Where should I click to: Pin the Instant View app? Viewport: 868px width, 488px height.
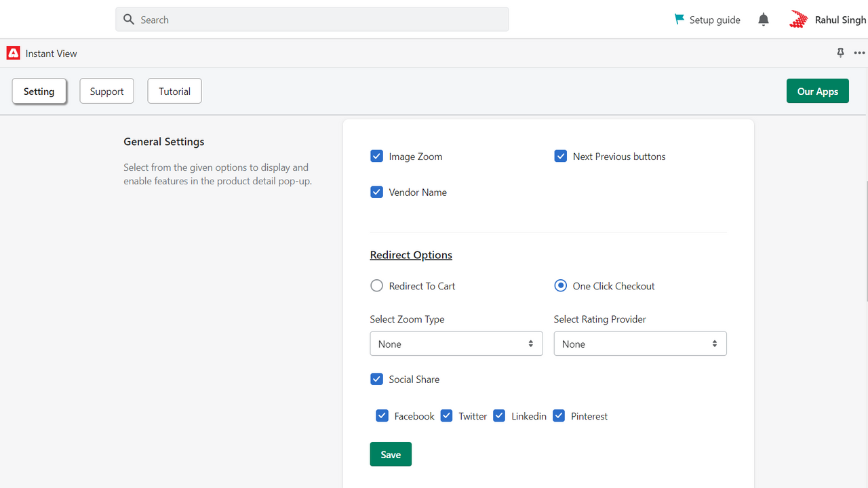(x=840, y=53)
